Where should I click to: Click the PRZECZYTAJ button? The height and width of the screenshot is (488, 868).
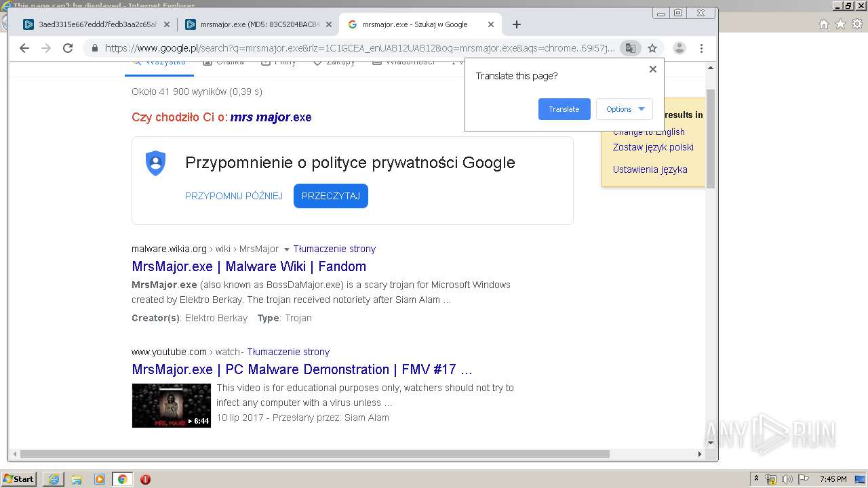pyautogui.click(x=331, y=196)
